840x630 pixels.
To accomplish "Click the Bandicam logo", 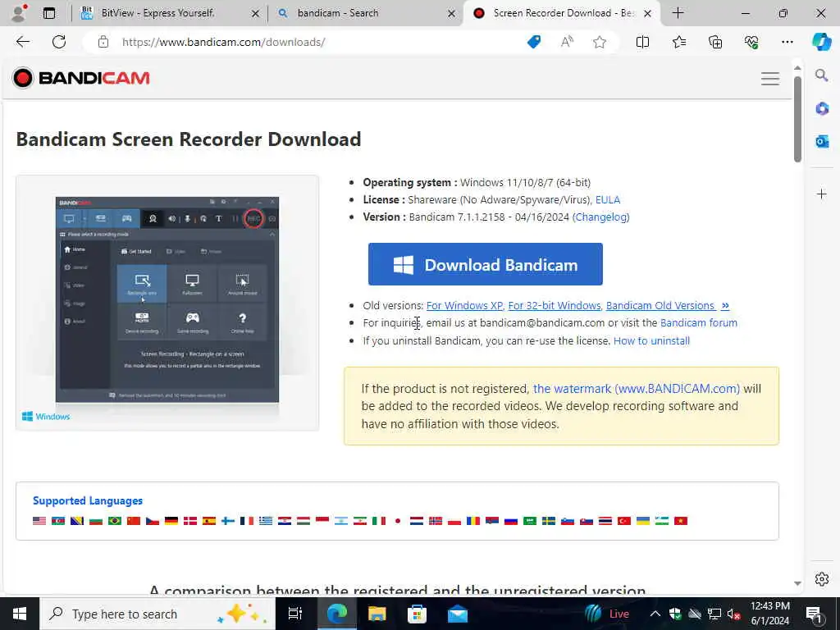I will click(81, 78).
